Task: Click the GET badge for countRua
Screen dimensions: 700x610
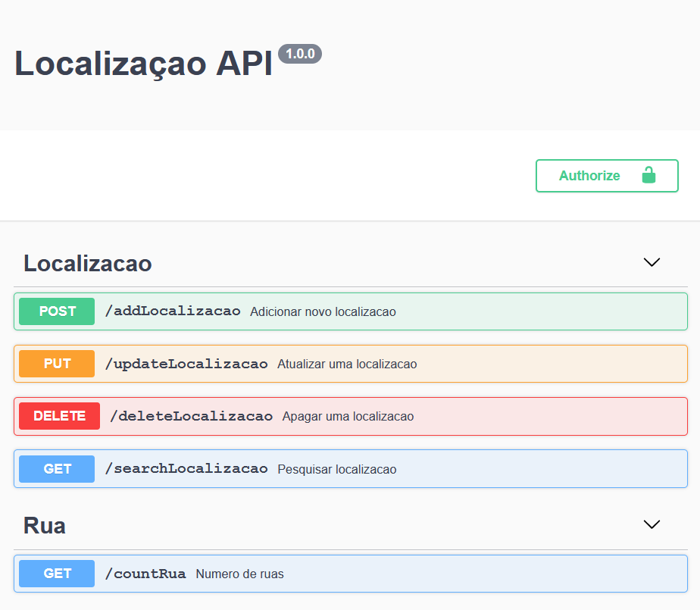Action: [57, 574]
